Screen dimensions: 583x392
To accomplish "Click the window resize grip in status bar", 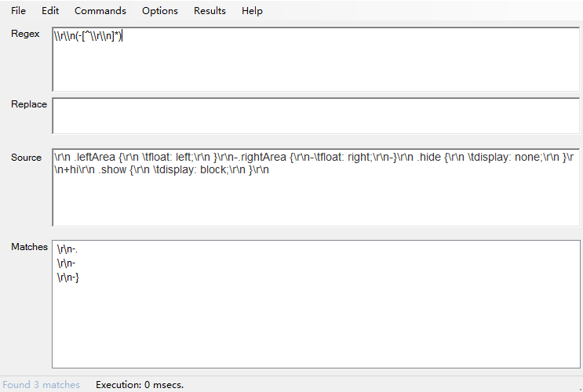I will point(579,388).
